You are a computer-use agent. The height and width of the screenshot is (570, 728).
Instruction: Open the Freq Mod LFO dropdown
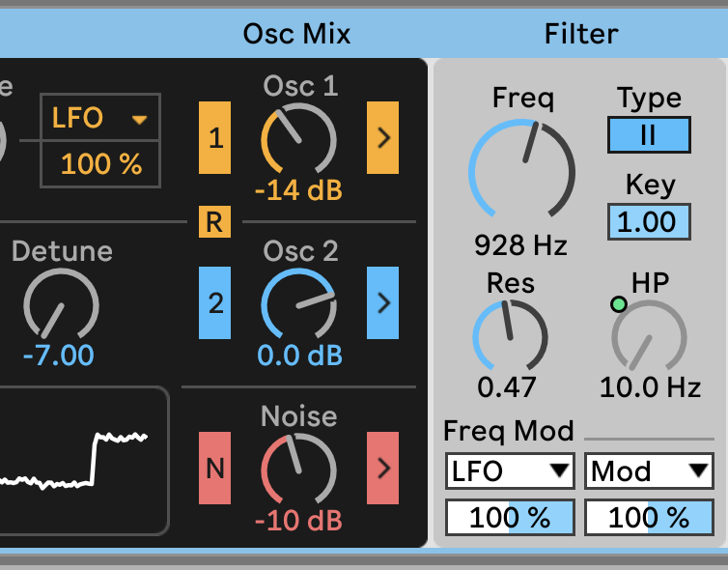pos(510,471)
